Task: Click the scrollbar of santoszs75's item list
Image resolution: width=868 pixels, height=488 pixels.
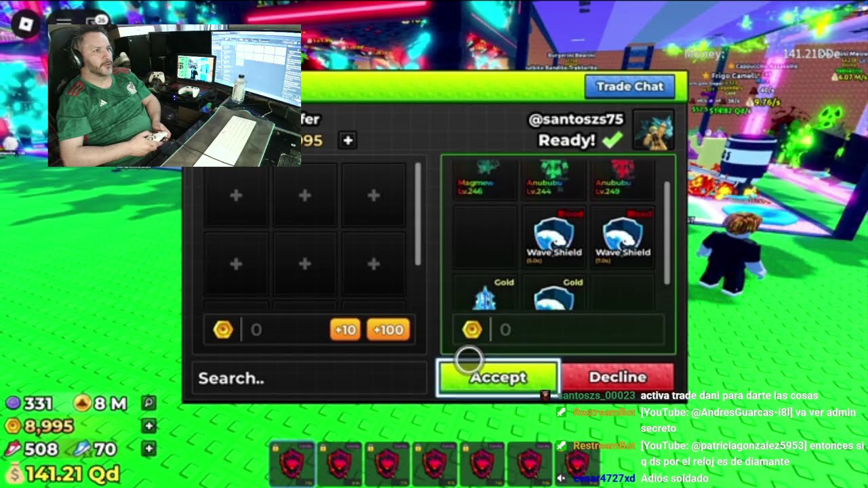Action: tap(667, 232)
